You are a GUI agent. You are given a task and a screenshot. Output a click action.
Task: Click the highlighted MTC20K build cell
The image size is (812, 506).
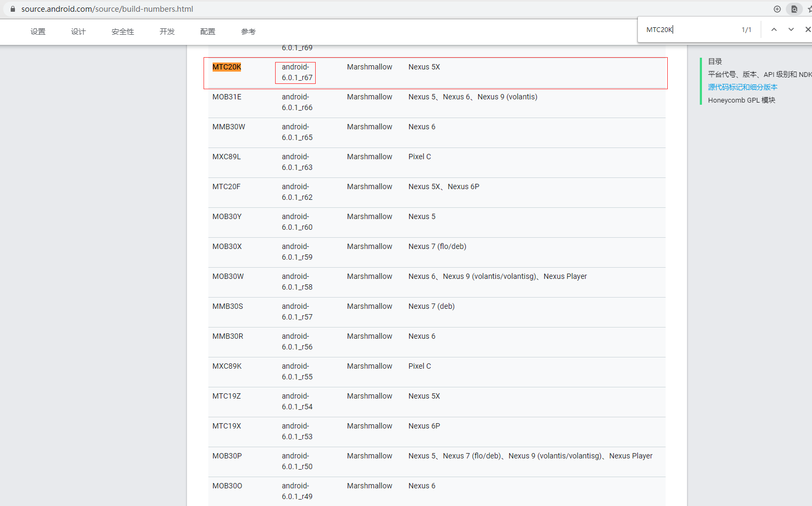pos(227,67)
